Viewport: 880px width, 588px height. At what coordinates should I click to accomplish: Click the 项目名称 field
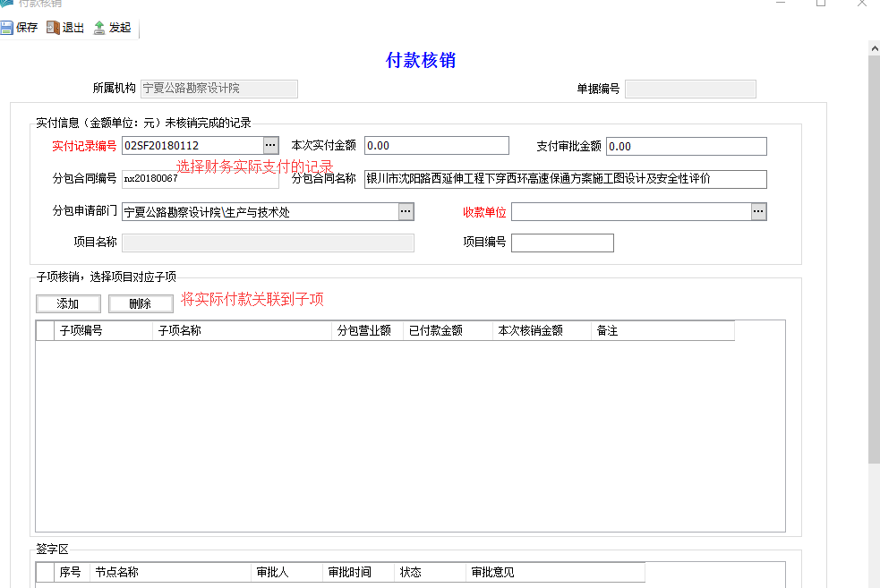click(x=269, y=243)
